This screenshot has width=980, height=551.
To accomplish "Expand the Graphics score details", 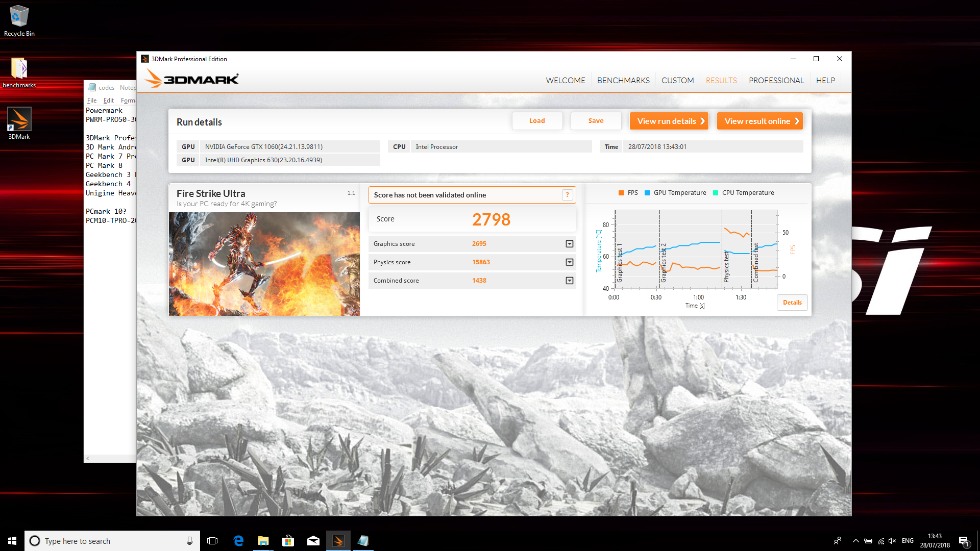I will pyautogui.click(x=569, y=244).
